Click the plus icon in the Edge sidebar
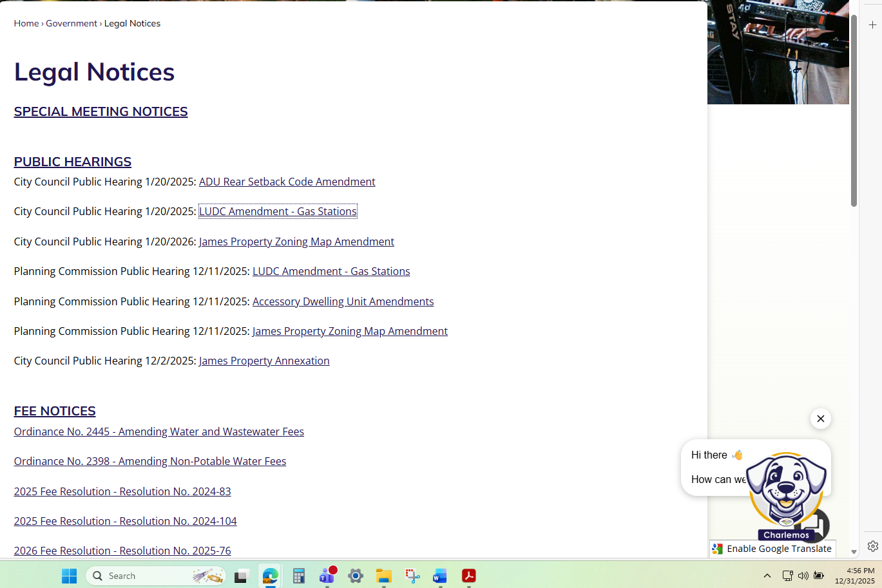The height and width of the screenshot is (588, 882). 872,25
